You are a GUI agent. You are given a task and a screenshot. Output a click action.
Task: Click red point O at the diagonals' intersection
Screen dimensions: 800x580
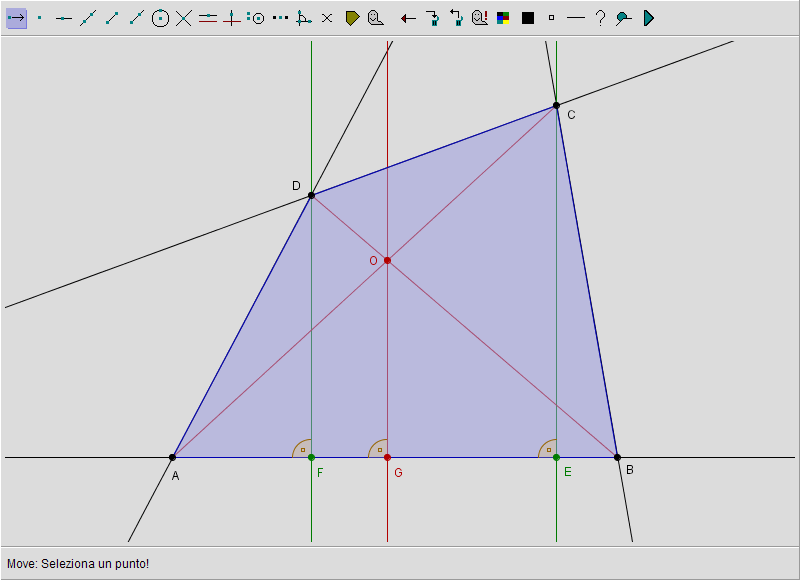(387, 260)
